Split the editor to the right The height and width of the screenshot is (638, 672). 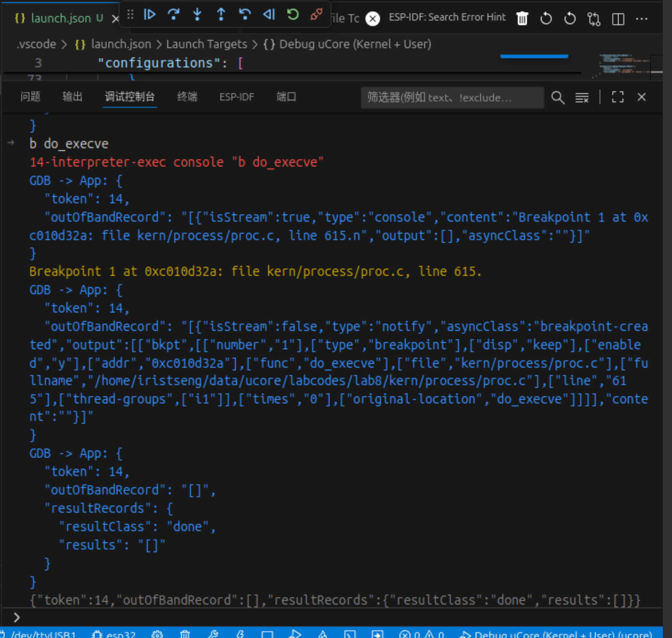[x=618, y=19]
